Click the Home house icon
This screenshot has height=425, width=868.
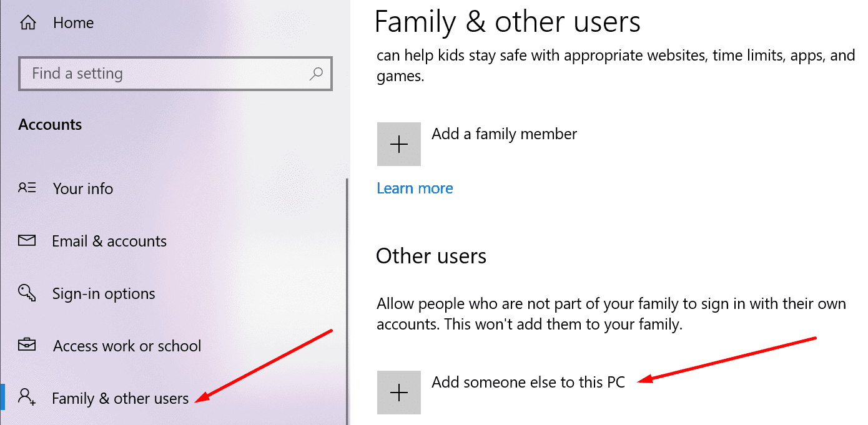click(27, 23)
